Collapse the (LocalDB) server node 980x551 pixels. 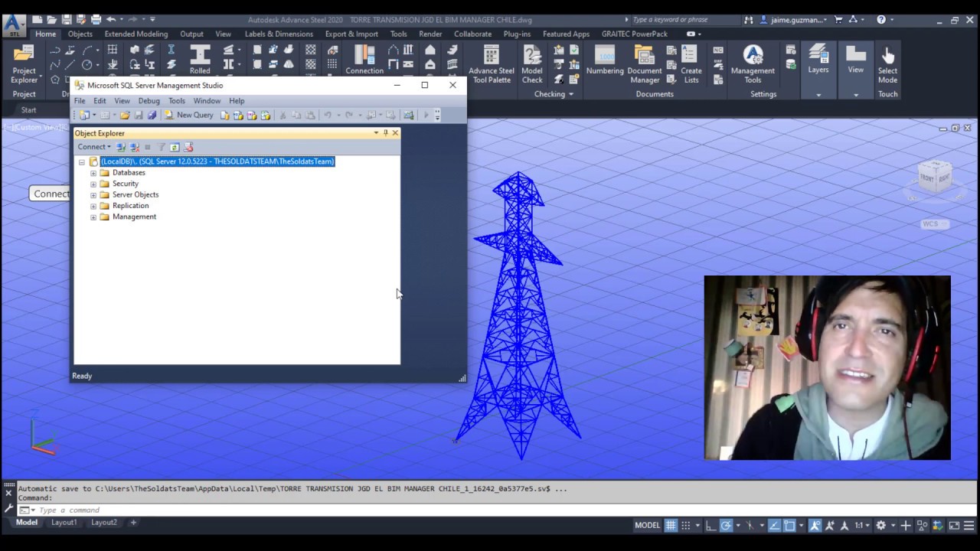click(x=81, y=162)
